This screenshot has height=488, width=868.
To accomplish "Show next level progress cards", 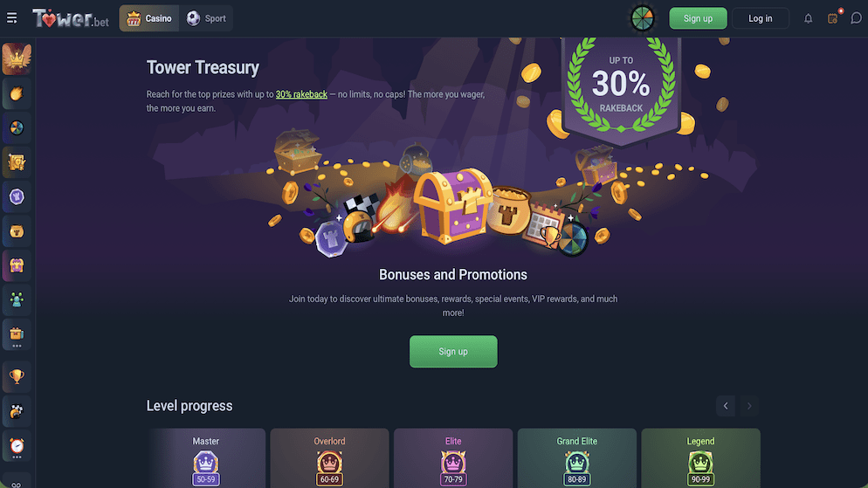I will [749, 406].
